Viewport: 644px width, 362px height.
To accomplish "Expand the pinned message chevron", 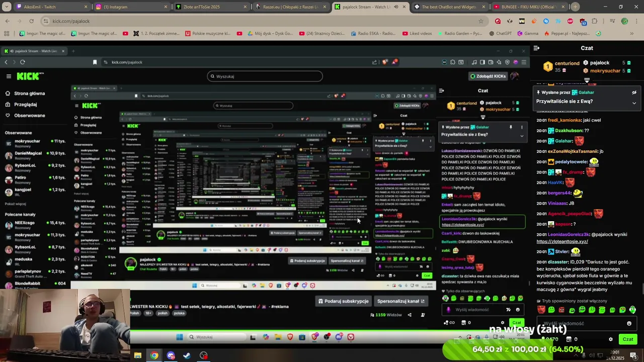I will tap(634, 103).
